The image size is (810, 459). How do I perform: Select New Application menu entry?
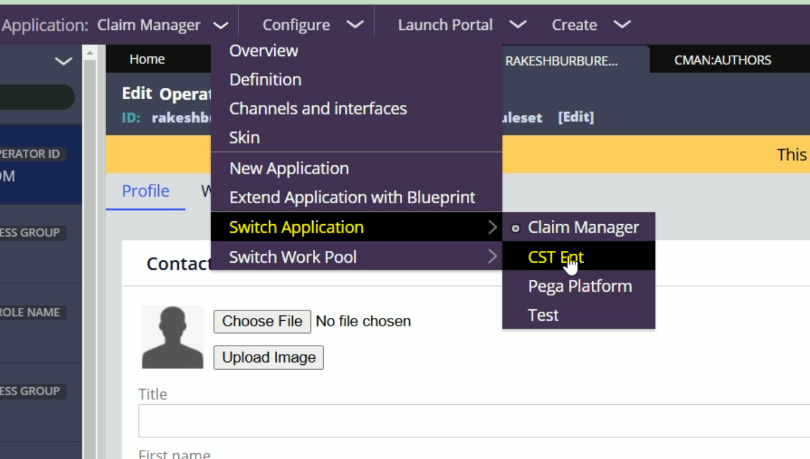coord(289,168)
